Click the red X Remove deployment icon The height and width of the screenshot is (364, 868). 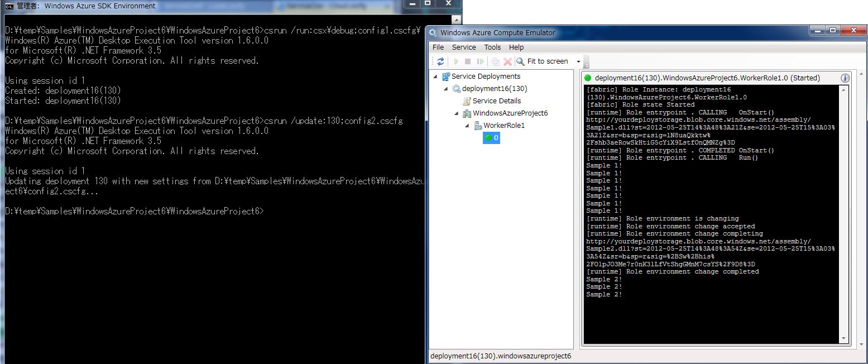tap(507, 61)
